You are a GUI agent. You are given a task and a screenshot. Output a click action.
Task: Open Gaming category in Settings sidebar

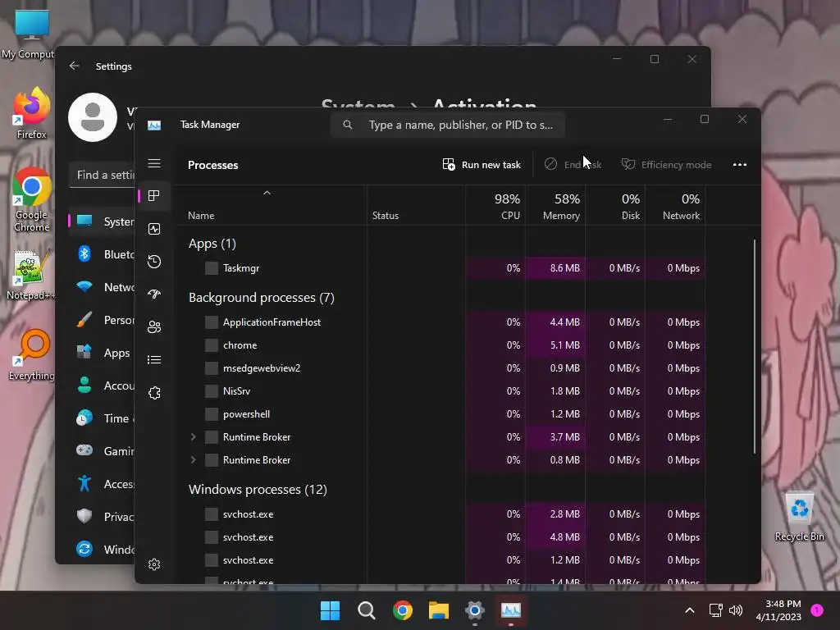pyautogui.click(x=103, y=451)
